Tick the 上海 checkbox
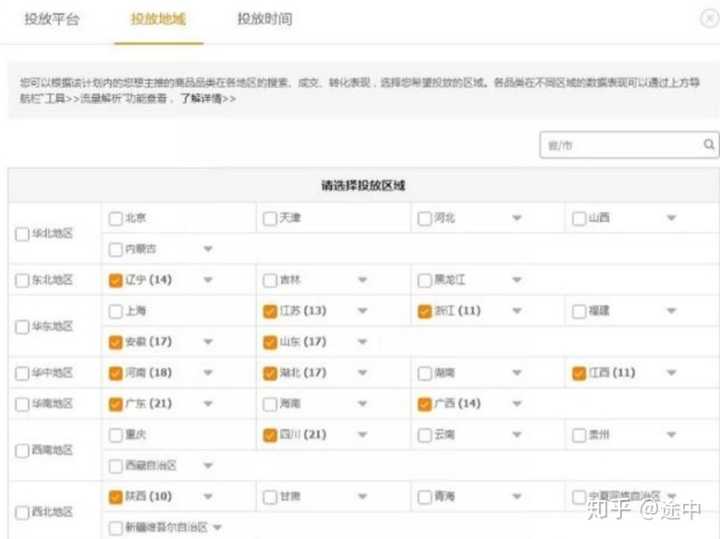 (x=116, y=311)
